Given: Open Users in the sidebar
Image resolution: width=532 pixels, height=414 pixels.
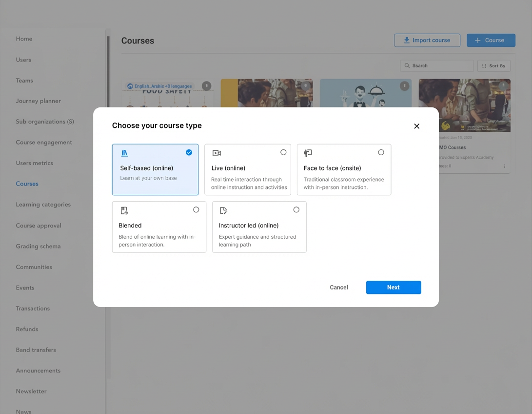Looking at the screenshot, I should pos(23,60).
